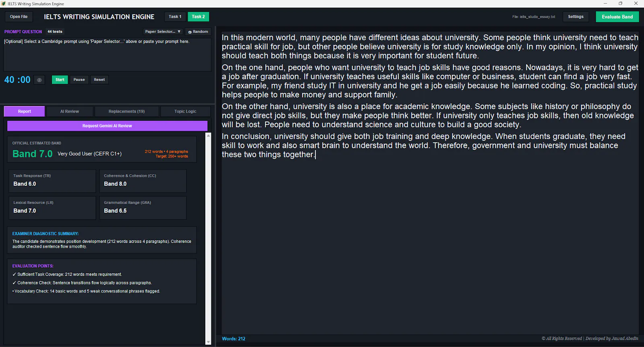The image size is (644, 347).
Task: Reset the countdown timer
Action: pyautogui.click(x=99, y=80)
